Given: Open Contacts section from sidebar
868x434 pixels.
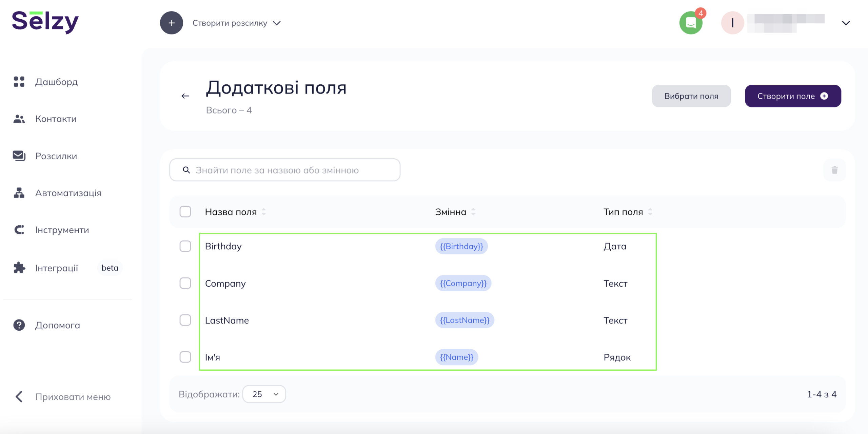Looking at the screenshot, I should tap(55, 119).
